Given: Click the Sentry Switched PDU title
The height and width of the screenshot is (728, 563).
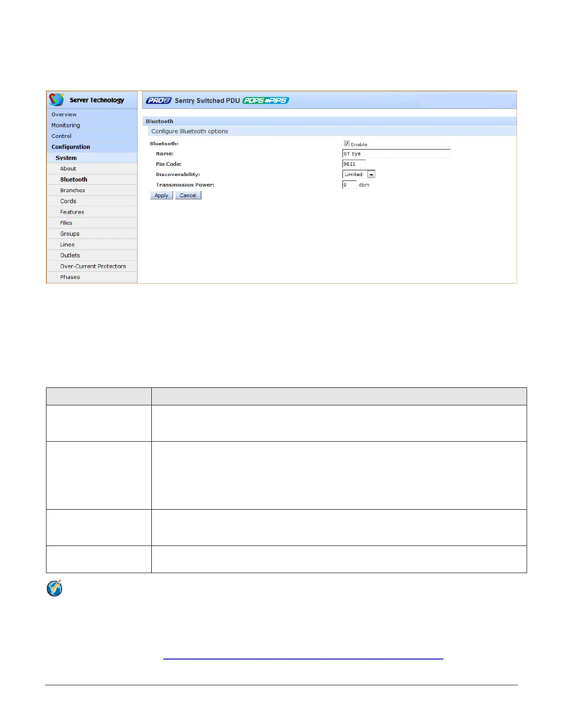Looking at the screenshot, I should coord(207,101).
